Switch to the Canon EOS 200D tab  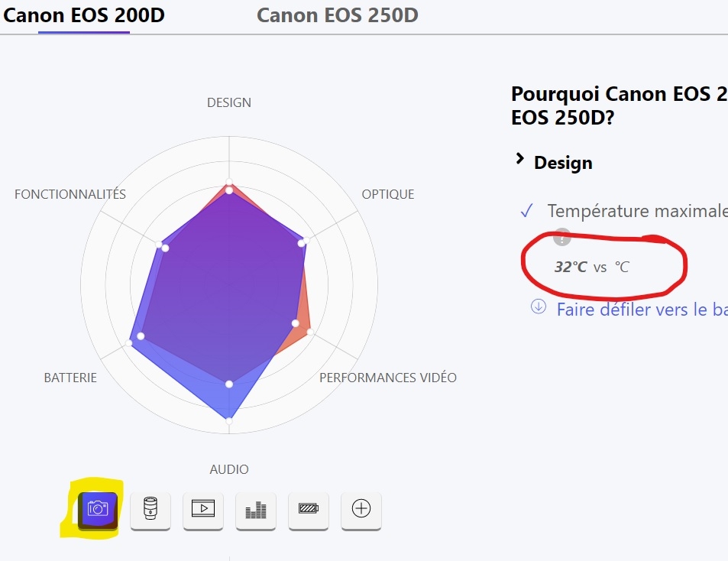coord(84,15)
